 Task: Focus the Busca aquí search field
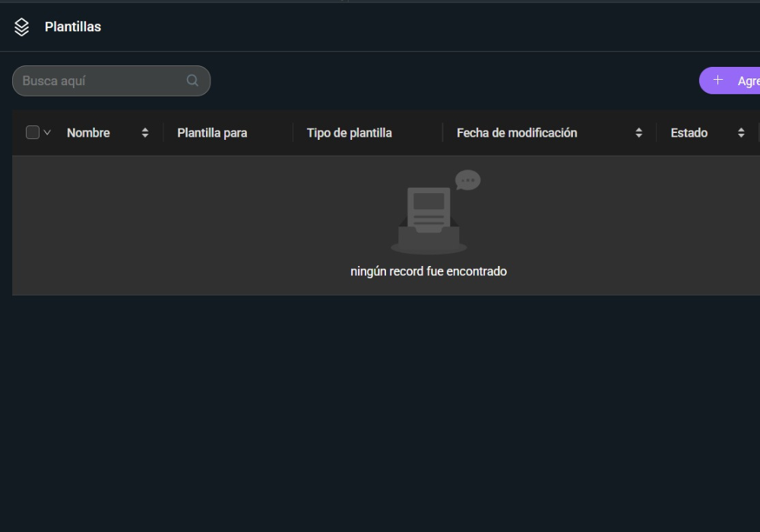click(99, 81)
